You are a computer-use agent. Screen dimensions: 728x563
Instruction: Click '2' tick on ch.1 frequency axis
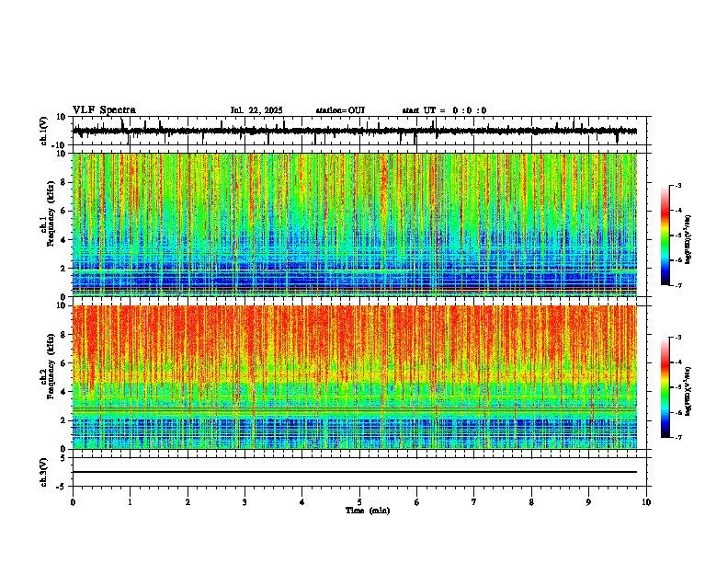click(x=64, y=269)
